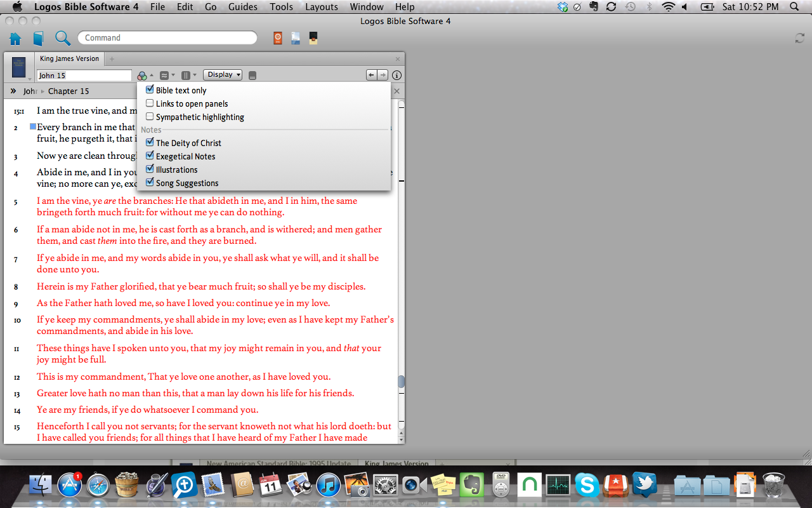Open the Tools menu
The width and height of the screenshot is (812, 508).
coord(281,7)
